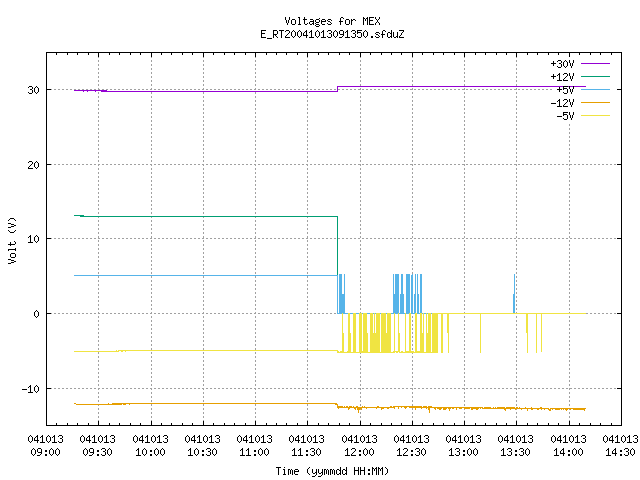Click the x-axis tick 041013 11:00
The height and width of the screenshot is (480, 640).
click(x=254, y=446)
